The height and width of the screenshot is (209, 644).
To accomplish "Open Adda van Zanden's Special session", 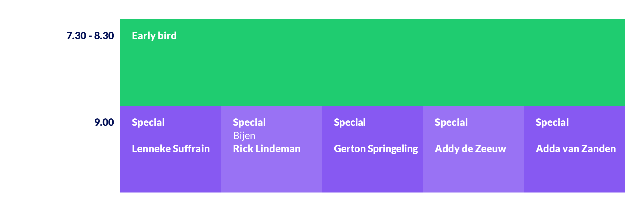I will point(574,149).
